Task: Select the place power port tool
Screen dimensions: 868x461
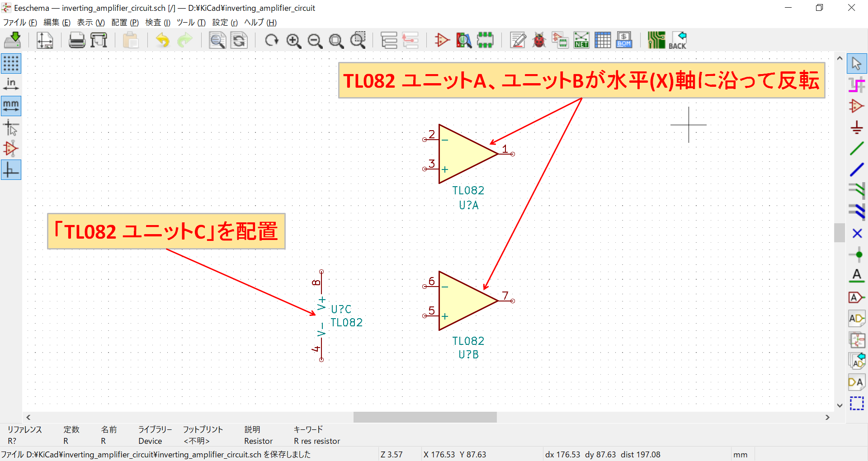Action: click(x=857, y=127)
